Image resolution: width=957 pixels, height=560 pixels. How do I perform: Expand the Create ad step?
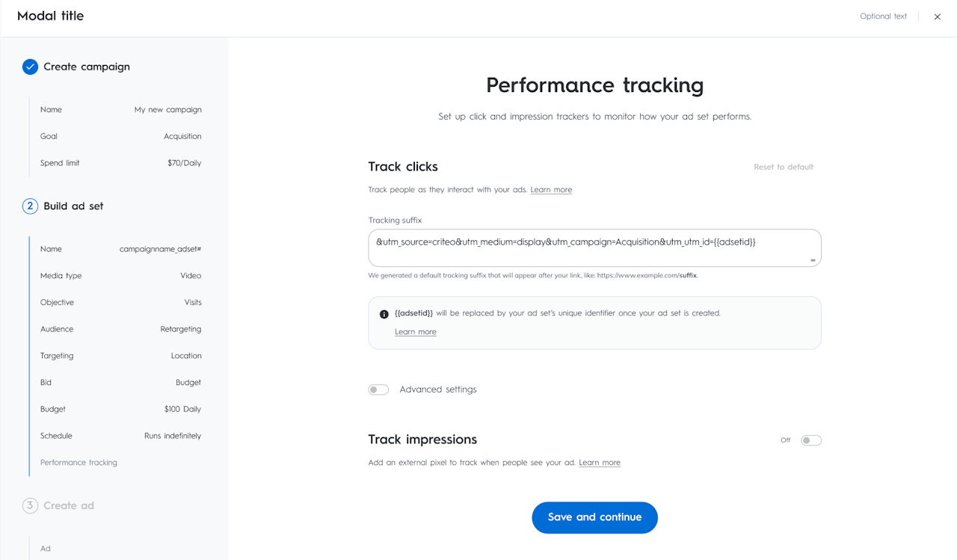(69, 506)
